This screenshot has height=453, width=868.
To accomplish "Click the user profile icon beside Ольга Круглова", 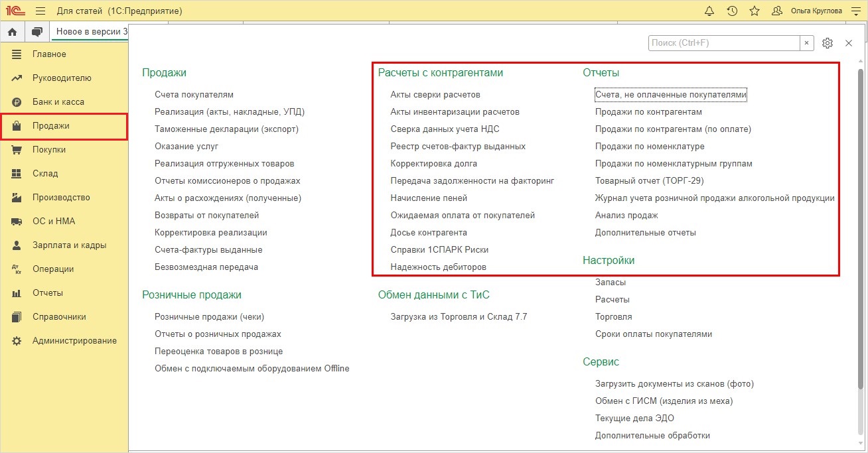I will click(777, 11).
